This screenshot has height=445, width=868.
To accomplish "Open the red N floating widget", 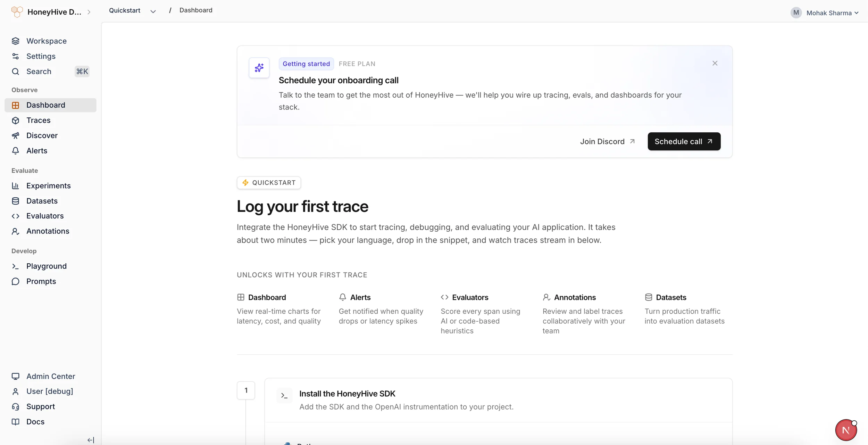I will [x=846, y=430].
